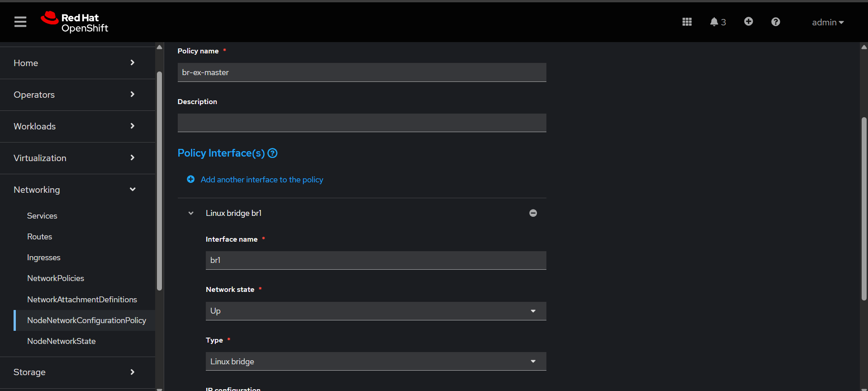
Task: Click the quick create plus icon
Action: pos(748,22)
